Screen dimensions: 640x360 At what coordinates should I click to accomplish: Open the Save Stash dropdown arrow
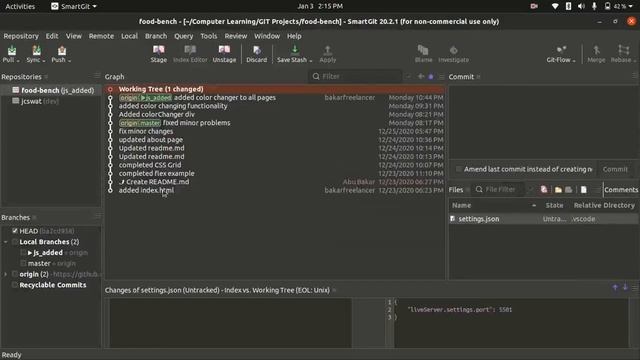(311, 61)
